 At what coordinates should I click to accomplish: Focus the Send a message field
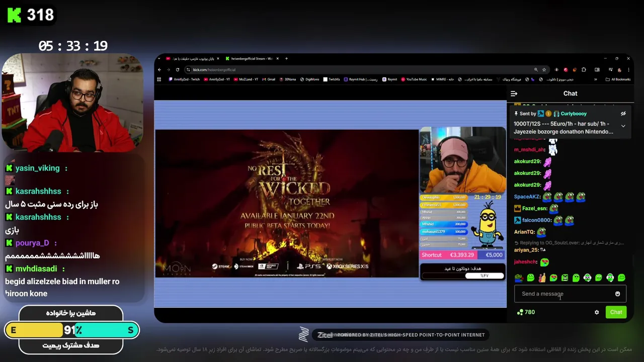click(570, 294)
